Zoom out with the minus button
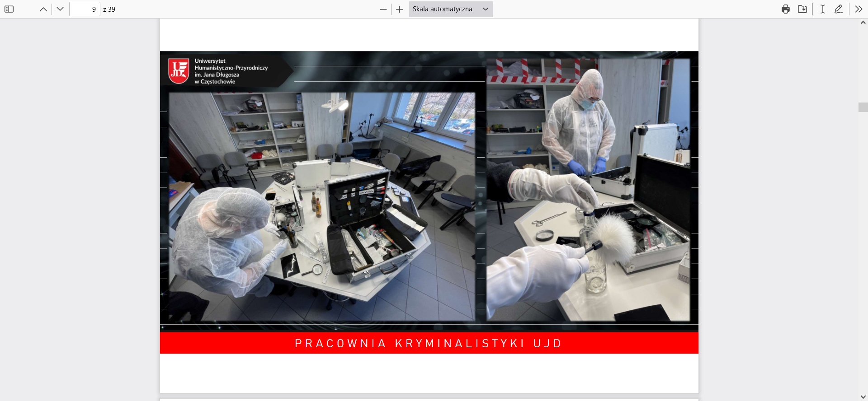Viewport: 868px width, 401px height. tap(383, 9)
